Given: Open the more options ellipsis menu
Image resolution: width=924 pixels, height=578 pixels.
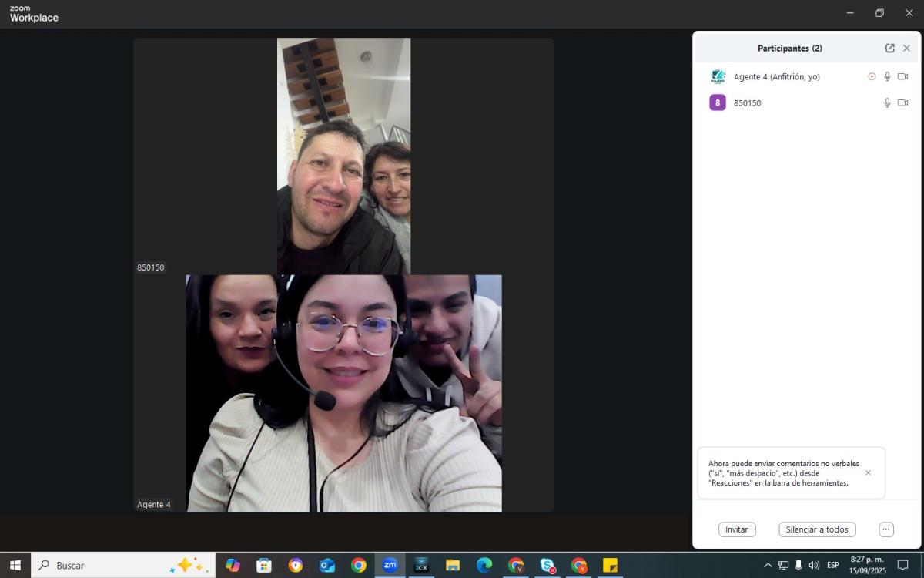Looking at the screenshot, I should click(x=886, y=529).
